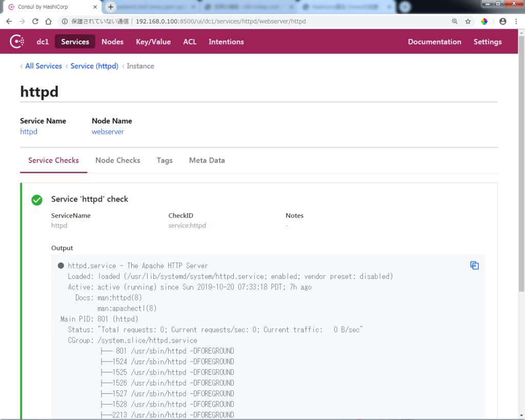Click the CheckID value service:httpd
525x420 pixels.
click(x=187, y=226)
